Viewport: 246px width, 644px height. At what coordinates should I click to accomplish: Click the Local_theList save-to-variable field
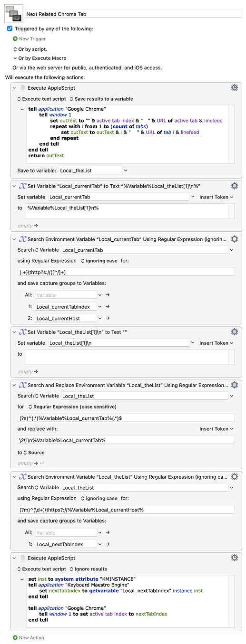pyautogui.click(x=90, y=170)
